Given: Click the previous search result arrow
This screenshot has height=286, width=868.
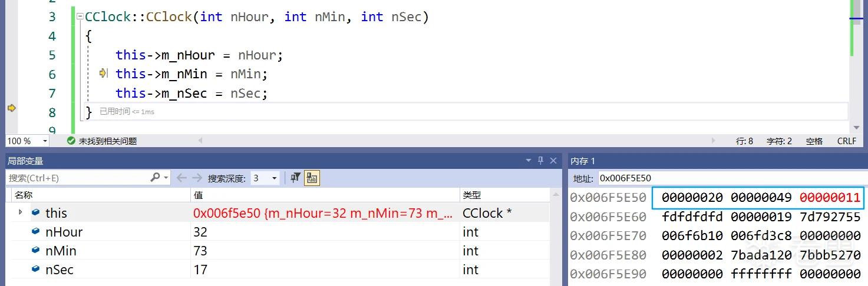Looking at the screenshot, I should (x=181, y=178).
